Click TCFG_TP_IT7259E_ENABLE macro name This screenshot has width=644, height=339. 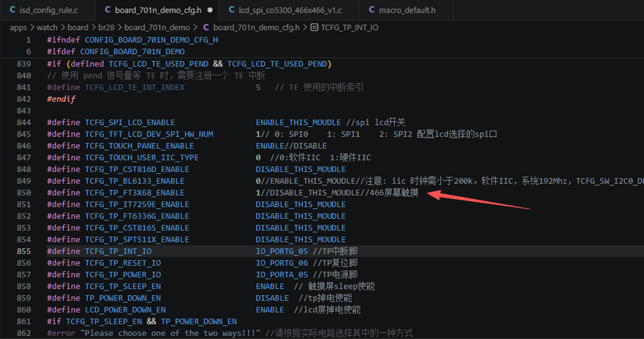(x=137, y=204)
